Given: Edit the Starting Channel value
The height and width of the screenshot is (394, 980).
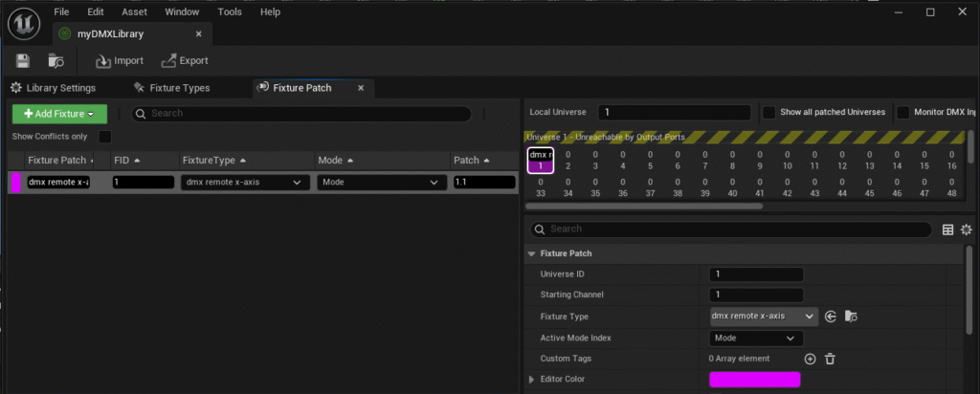Looking at the screenshot, I should 756,295.
